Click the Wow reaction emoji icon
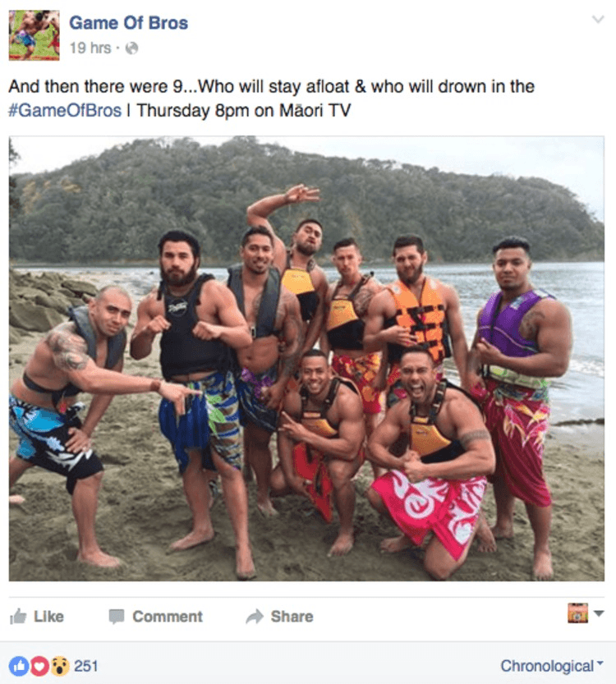 (x=60, y=666)
